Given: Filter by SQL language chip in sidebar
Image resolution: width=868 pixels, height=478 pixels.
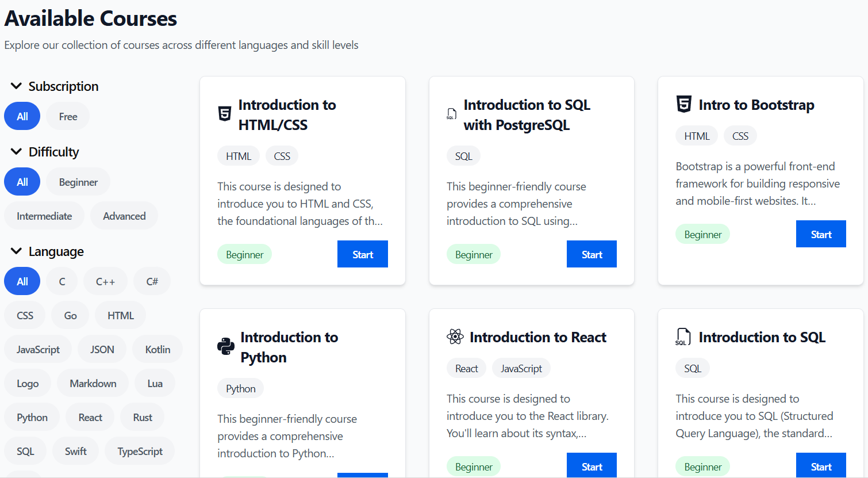Looking at the screenshot, I should point(25,451).
